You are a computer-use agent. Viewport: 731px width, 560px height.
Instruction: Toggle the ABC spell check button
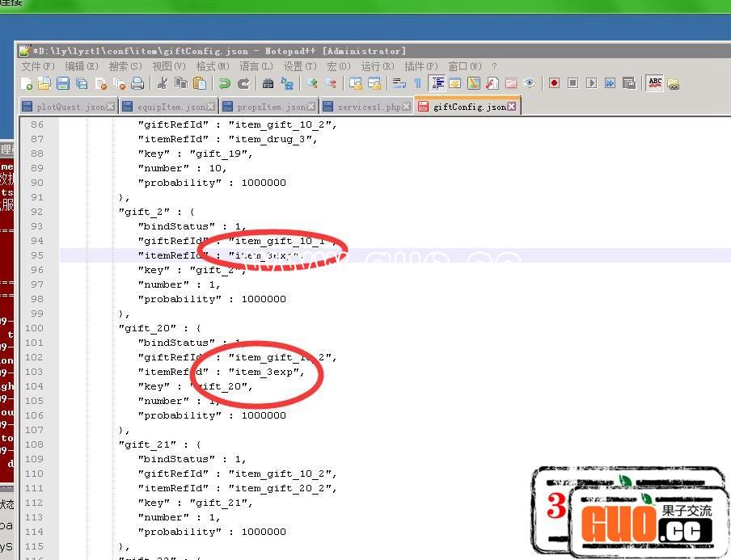click(x=655, y=83)
